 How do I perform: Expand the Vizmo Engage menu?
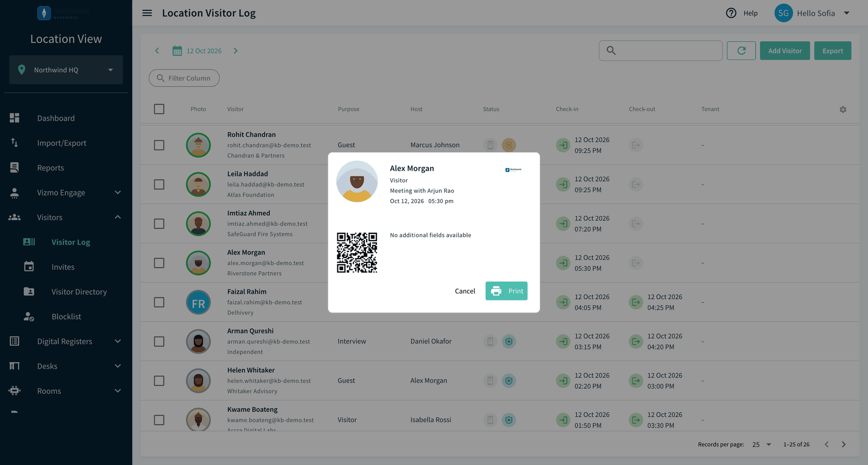(x=66, y=193)
